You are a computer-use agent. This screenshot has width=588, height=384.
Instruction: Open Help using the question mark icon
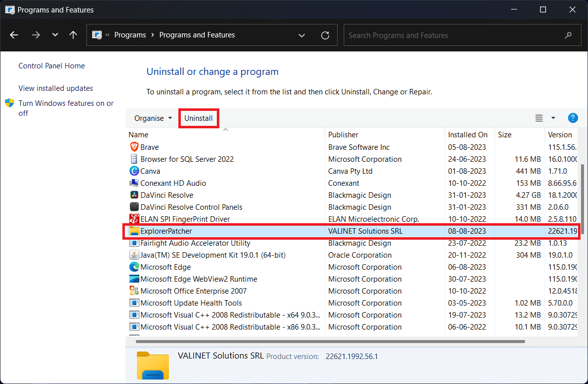573,118
